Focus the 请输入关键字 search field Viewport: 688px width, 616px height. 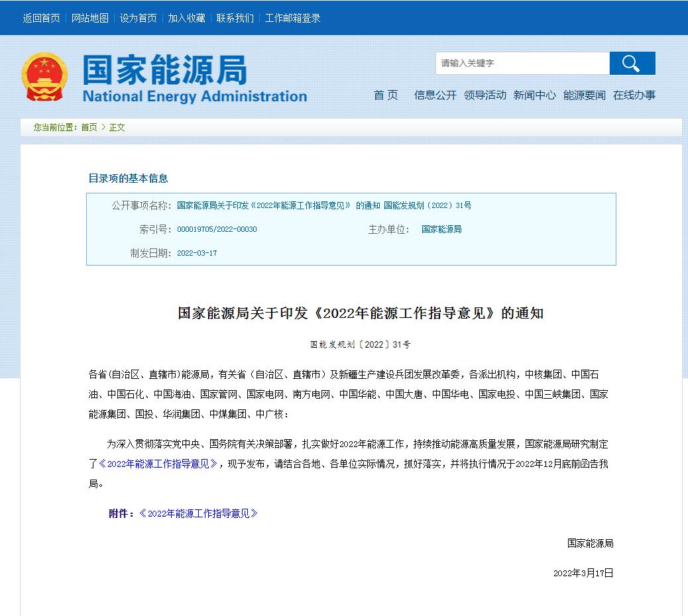coord(522,63)
